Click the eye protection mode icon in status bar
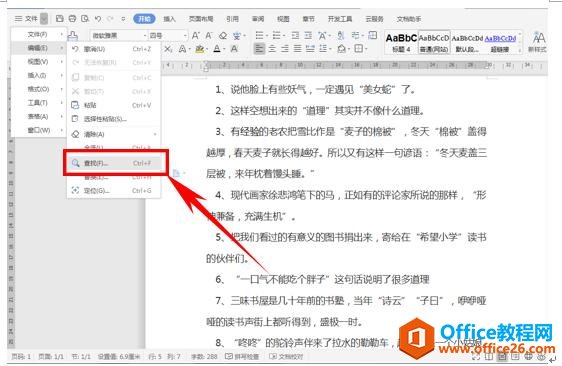The image size is (562, 366). [x=541, y=356]
